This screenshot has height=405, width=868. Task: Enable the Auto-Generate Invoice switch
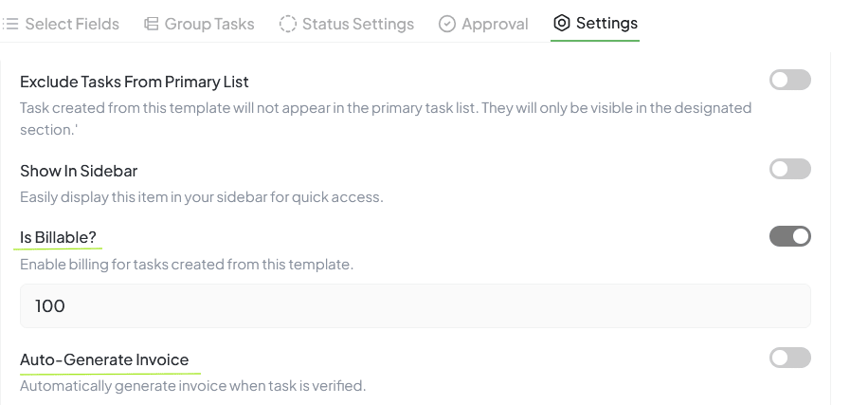point(789,358)
